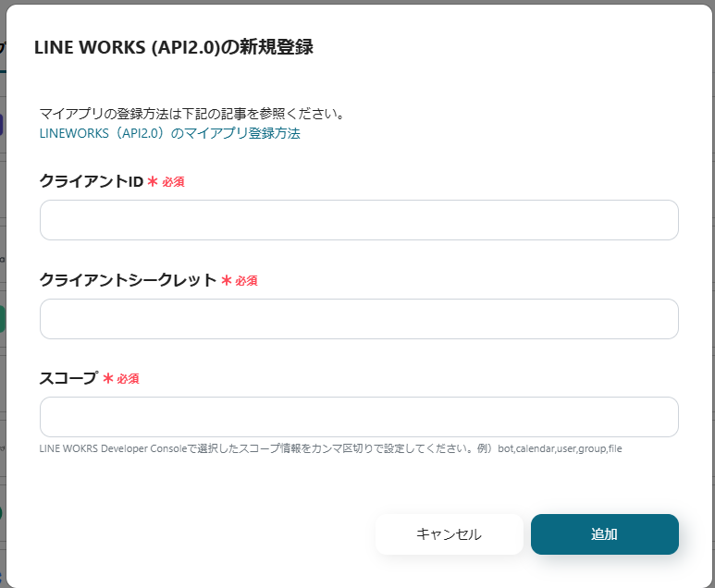
Task: Click the クライアントID field label
Action: click(x=92, y=181)
